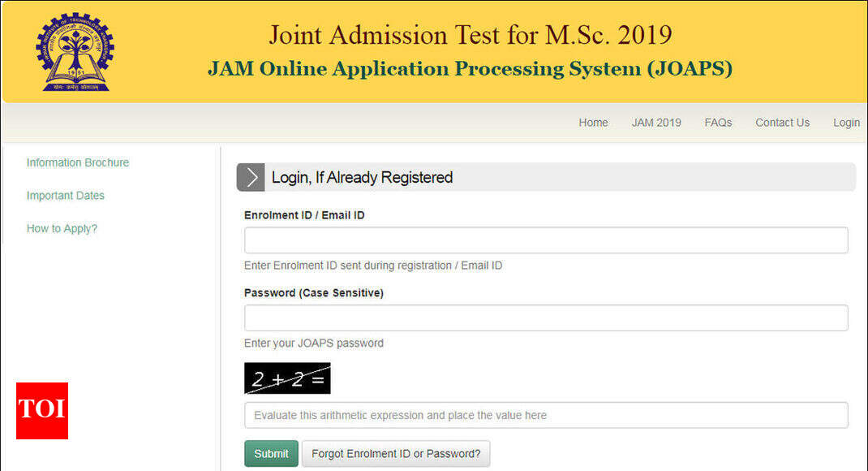
Task: Open the FAQs page
Action: [718, 123]
